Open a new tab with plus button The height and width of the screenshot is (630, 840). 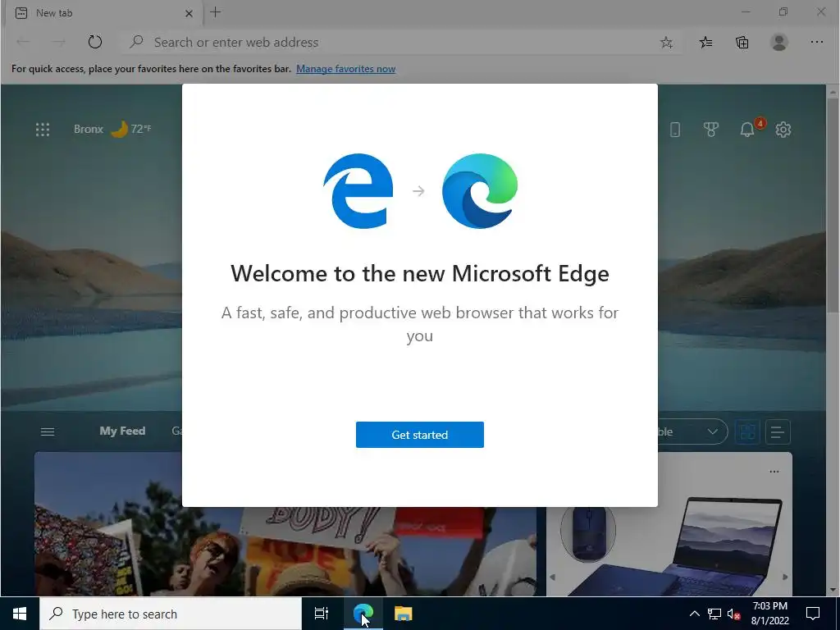(216, 12)
